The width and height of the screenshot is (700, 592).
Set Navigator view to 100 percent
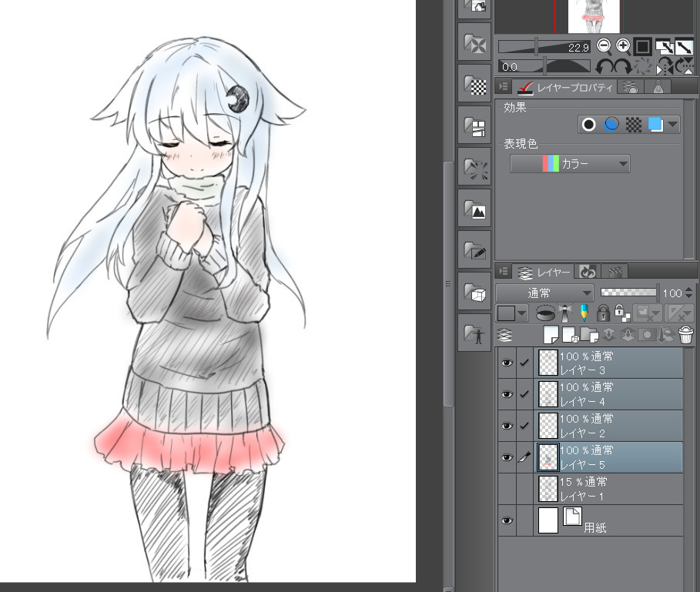coord(643,46)
